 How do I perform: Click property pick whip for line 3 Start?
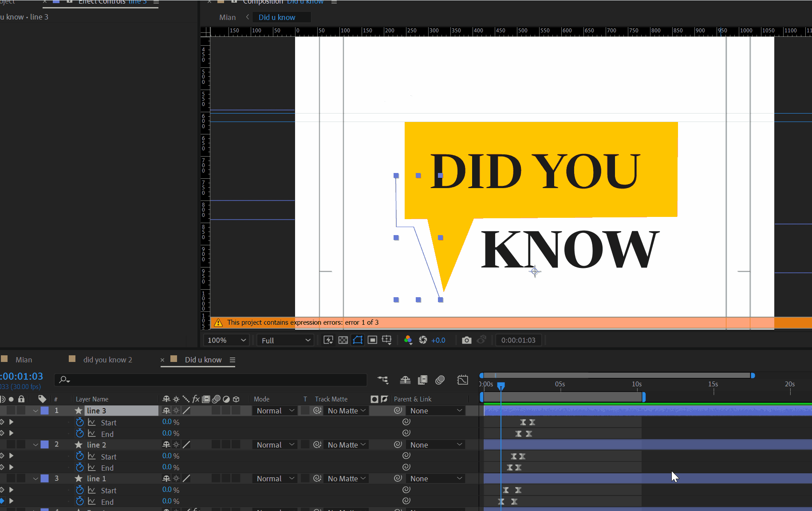tap(406, 422)
